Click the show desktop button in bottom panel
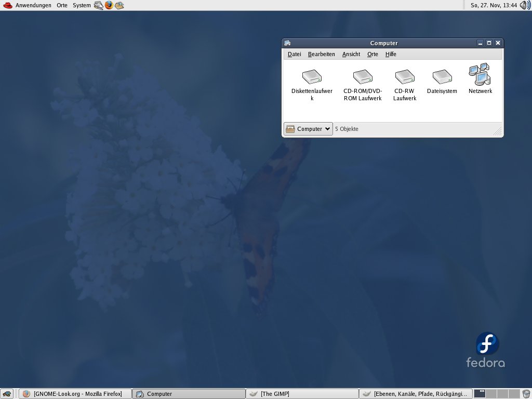The height and width of the screenshot is (399, 532). pyautogui.click(x=7, y=394)
